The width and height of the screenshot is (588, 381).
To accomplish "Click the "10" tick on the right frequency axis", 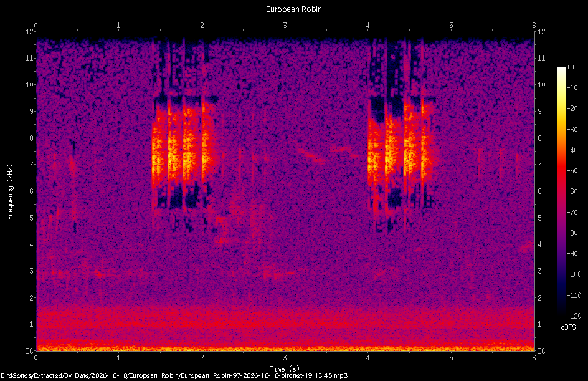I will (x=541, y=85).
